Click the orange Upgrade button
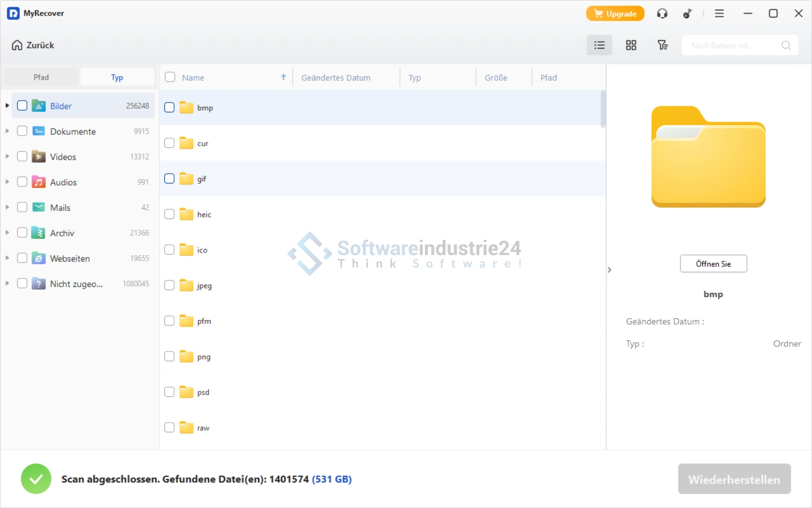The image size is (812, 508). 615,14
